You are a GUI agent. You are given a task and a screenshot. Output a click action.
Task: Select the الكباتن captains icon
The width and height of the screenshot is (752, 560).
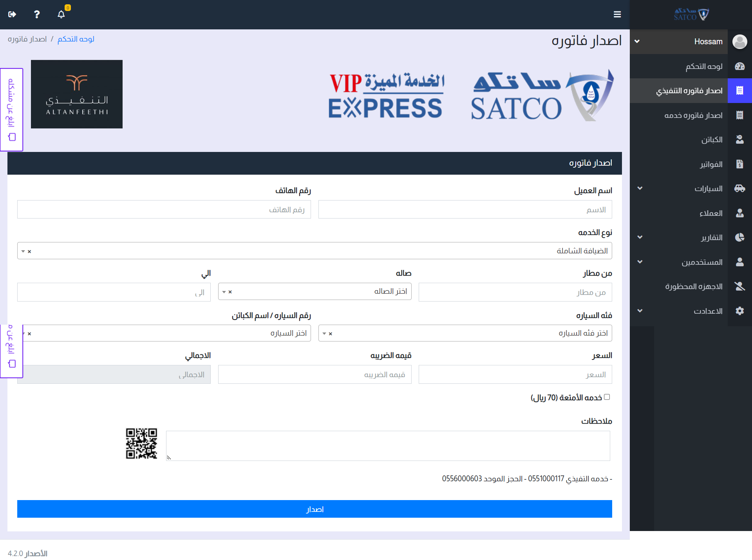[x=740, y=139]
